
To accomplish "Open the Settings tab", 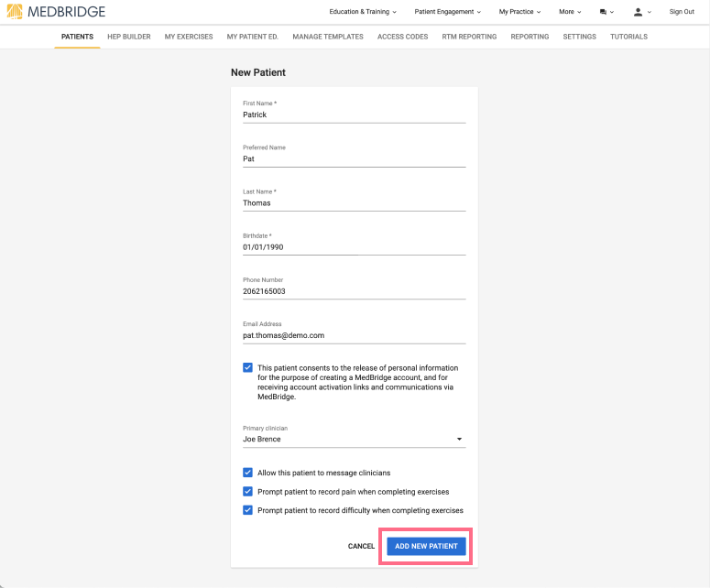I will point(580,37).
